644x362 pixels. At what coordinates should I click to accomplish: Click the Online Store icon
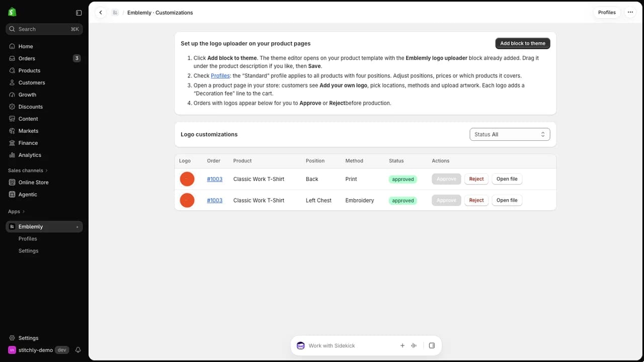[x=12, y=182]
